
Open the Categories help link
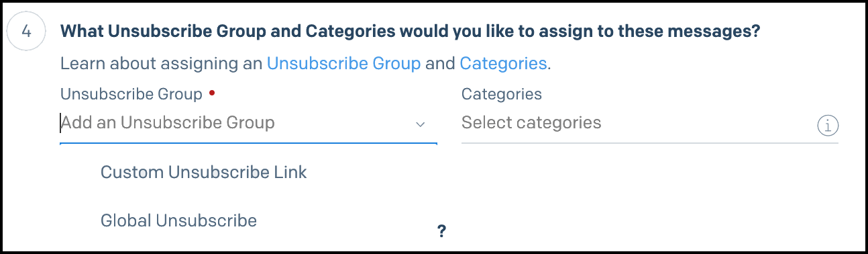click(x=503, y=64)
